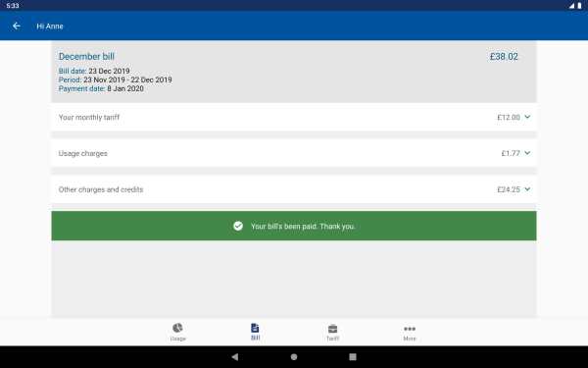Tap the December bill heading
Viewport: 588px width, 368px height.
tap(86, 56)
